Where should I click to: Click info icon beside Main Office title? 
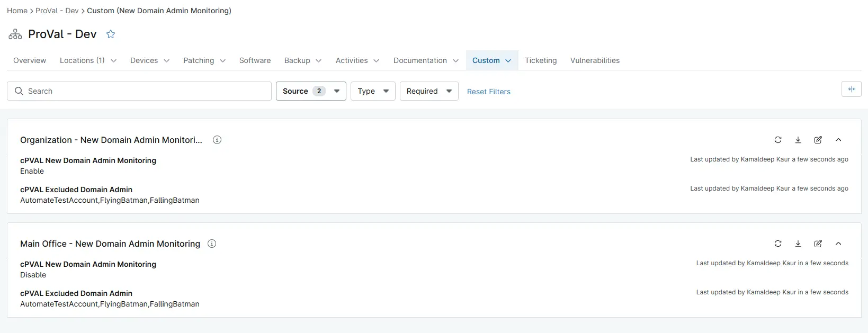(212, 244)
